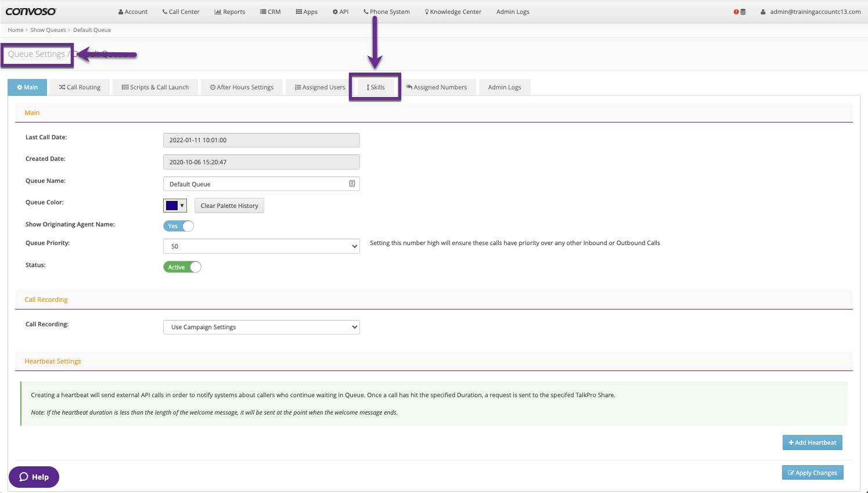Open the Reports chart menu

tap(229, 12)
